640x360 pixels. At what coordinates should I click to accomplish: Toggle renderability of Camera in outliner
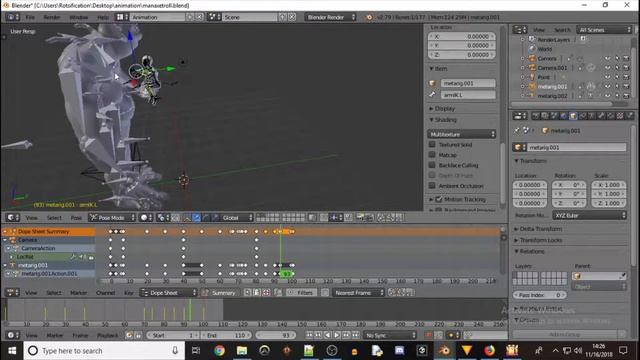point(626,58)
